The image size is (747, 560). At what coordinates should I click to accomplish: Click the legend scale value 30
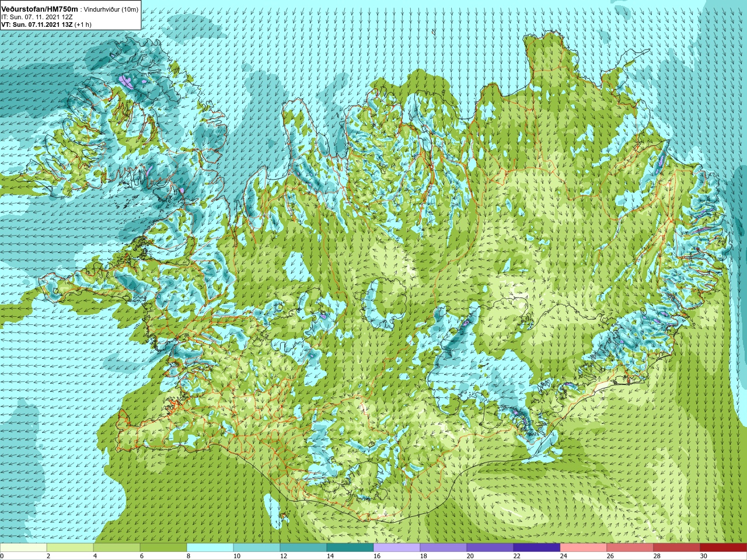704,556
